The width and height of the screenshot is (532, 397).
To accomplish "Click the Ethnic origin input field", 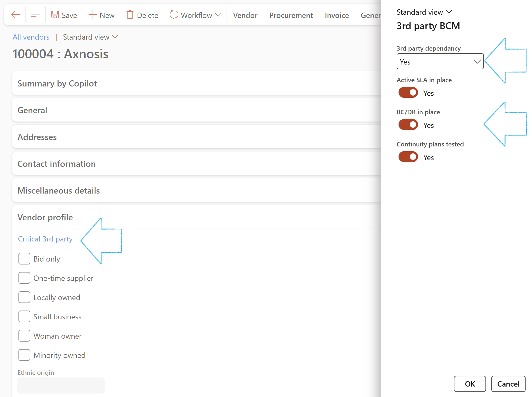I will [x=61, y=385].
